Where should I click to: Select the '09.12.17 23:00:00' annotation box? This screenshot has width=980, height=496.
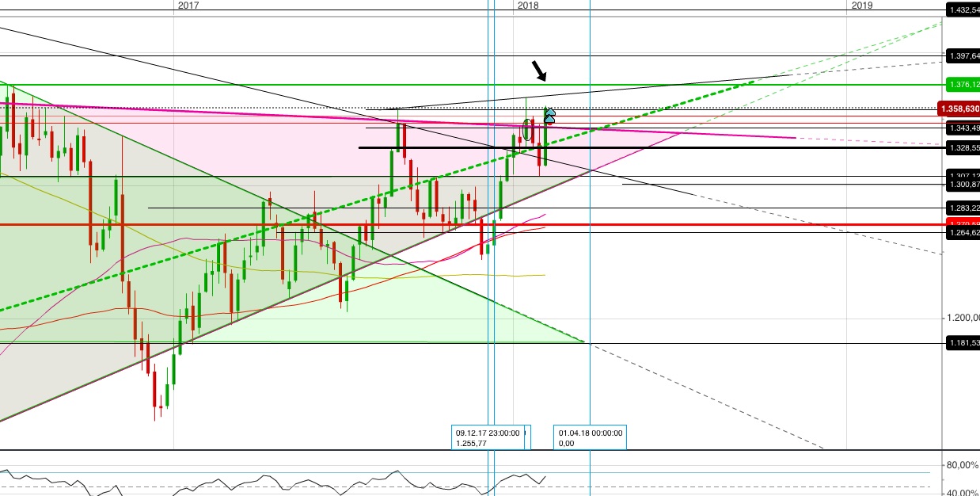coord(491,438)
